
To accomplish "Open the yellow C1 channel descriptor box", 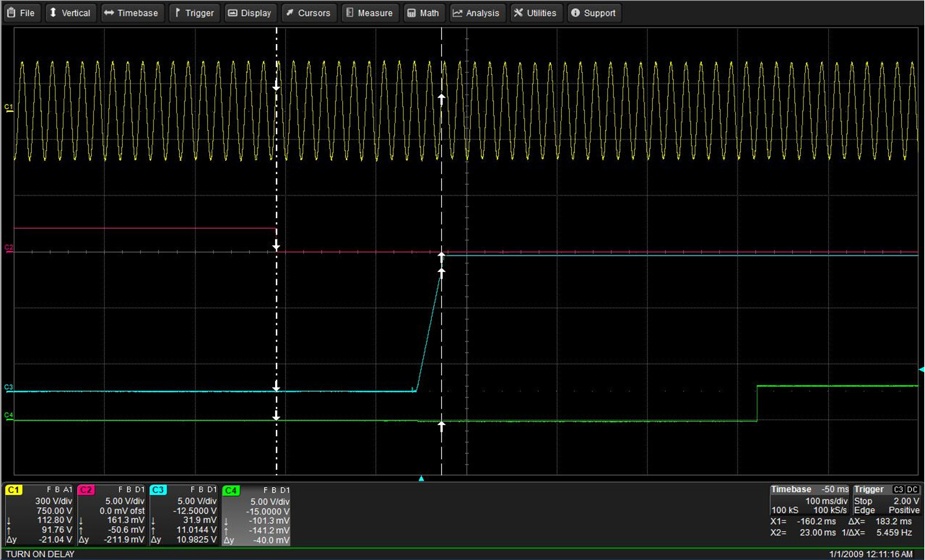I will pyautogui.click(x=39, y=515).
